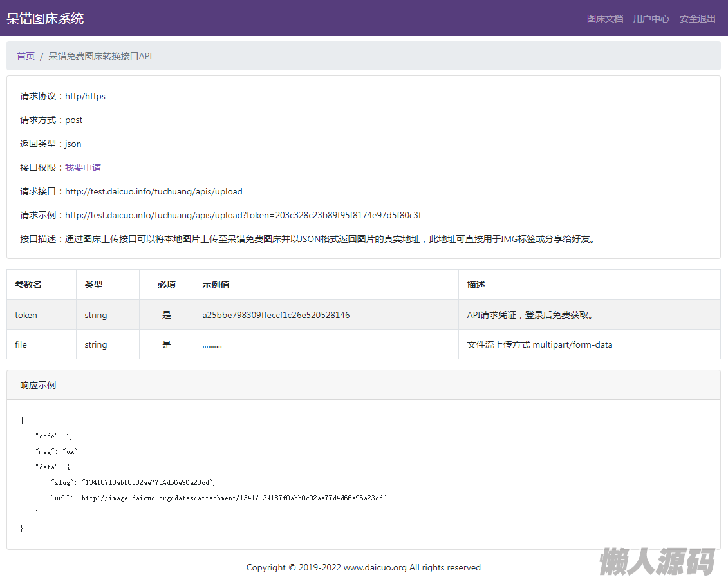The width and height of the screenshot is (728, 584).
Task: Open the 用户中心 navigation link
Action: click(x=651, y=19)
